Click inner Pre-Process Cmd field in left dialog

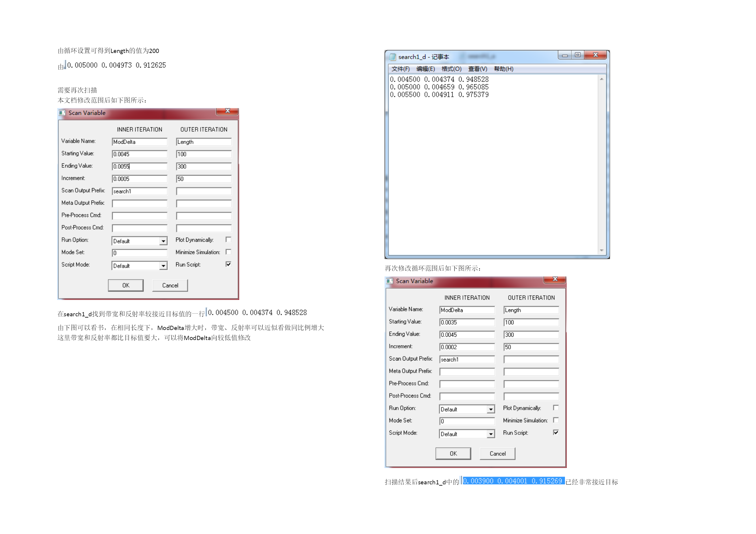[x=140, y=216]
